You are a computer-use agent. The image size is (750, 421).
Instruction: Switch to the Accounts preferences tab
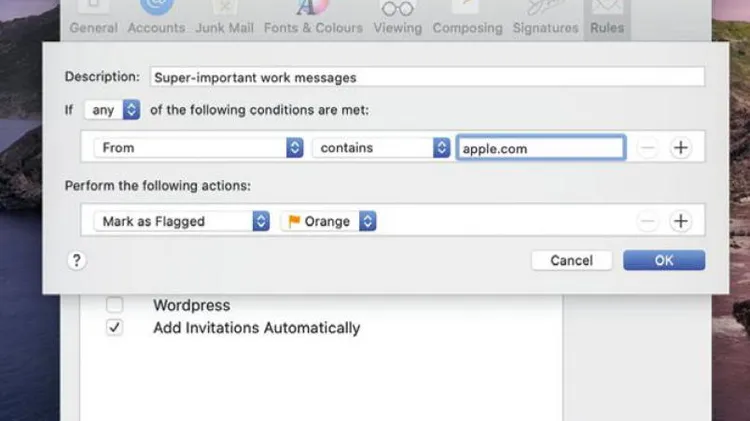[x=155, y=20]
